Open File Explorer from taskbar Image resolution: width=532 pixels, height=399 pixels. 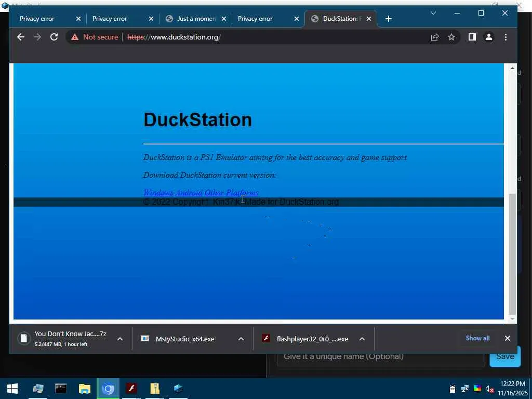tap(85, 389)
